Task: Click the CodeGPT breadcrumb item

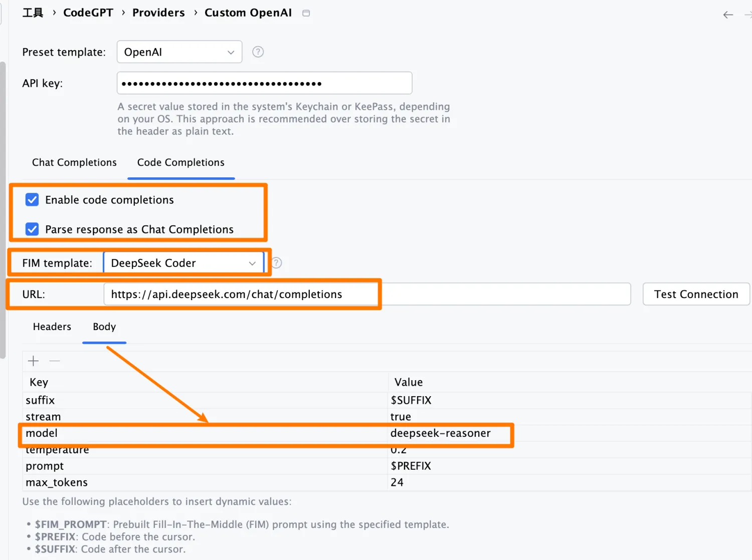Action: 88,13
